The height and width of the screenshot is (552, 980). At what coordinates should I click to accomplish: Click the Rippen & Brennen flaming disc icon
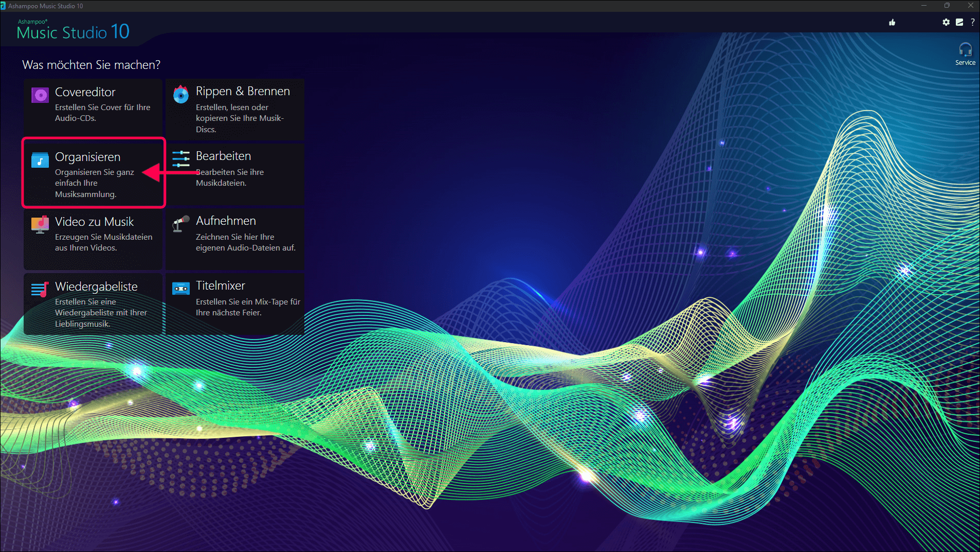181,94
